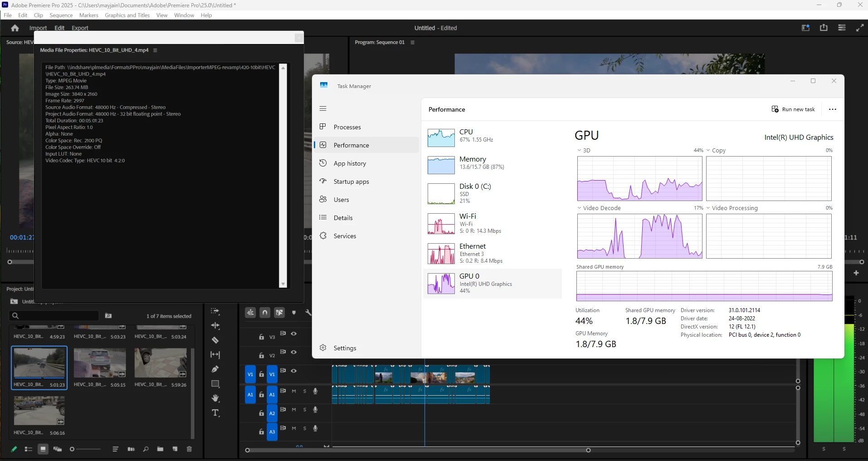Open the Sequence menu
The image size is (868, 461).
coord(61,15)
